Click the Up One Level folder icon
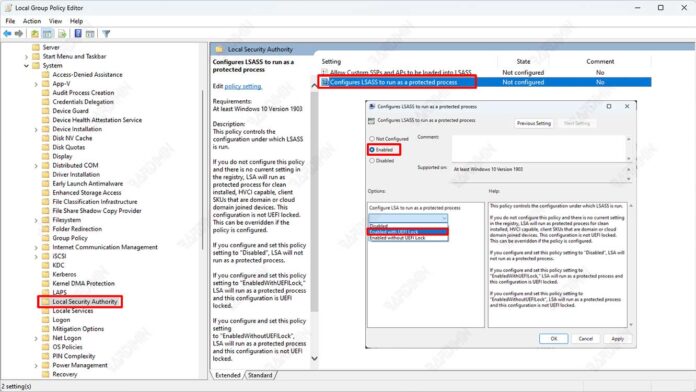696x392 pixels. click(35, 33)
